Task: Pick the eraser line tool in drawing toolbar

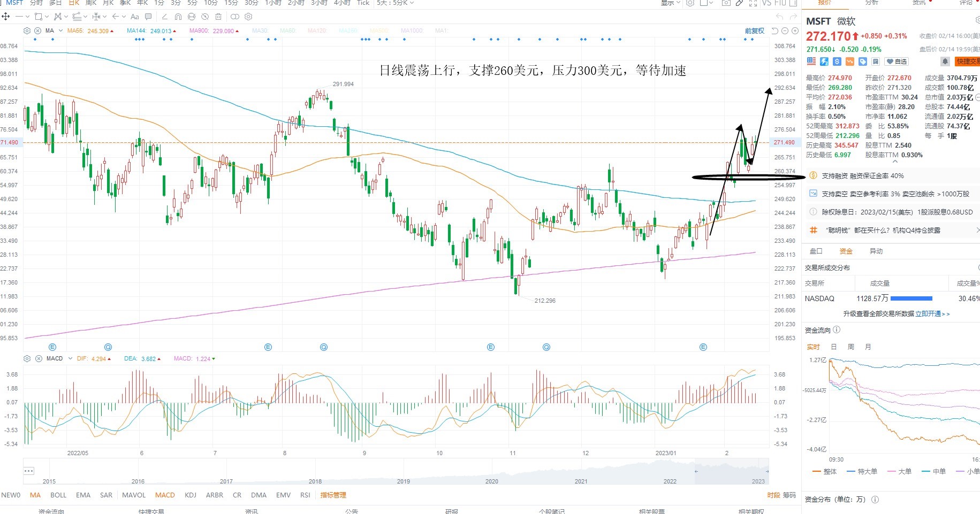Action: (164, 17)
